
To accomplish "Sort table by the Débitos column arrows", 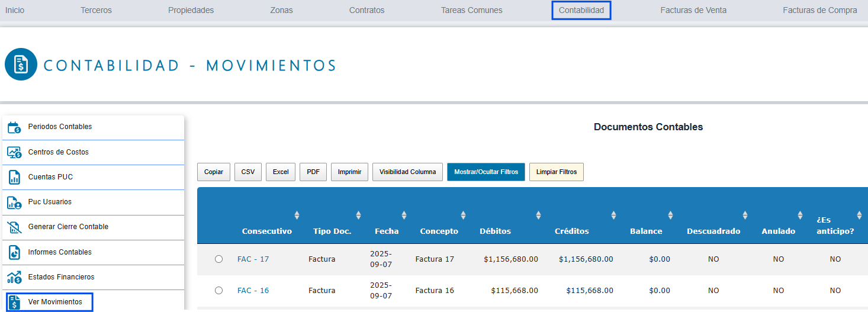I will coord(538,215).
